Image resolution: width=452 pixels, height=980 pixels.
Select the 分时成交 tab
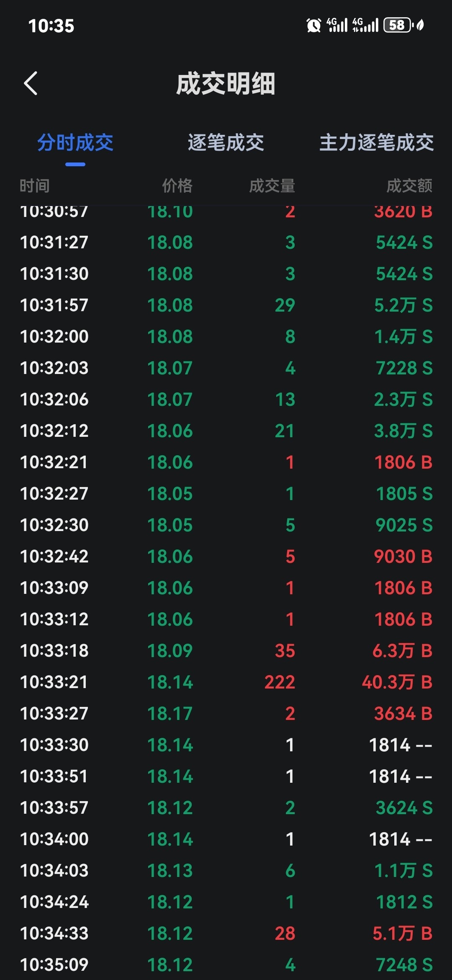pyautogui.click(x=75, y=143)
